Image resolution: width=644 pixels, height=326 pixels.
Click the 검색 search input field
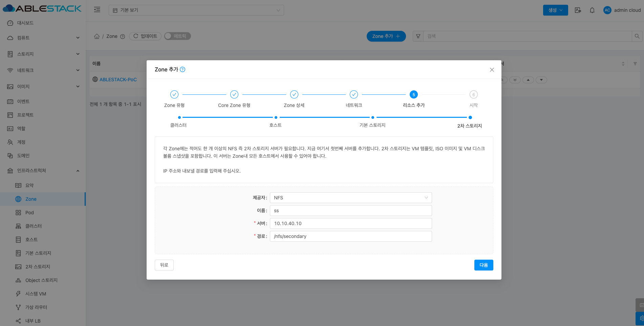click(528, 36)
